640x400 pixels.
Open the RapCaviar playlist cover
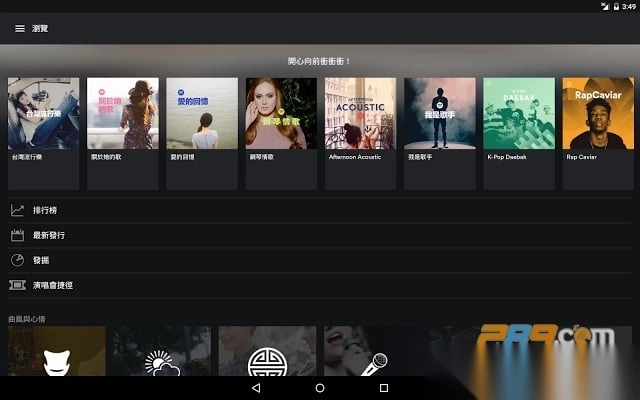click(597, 114)
